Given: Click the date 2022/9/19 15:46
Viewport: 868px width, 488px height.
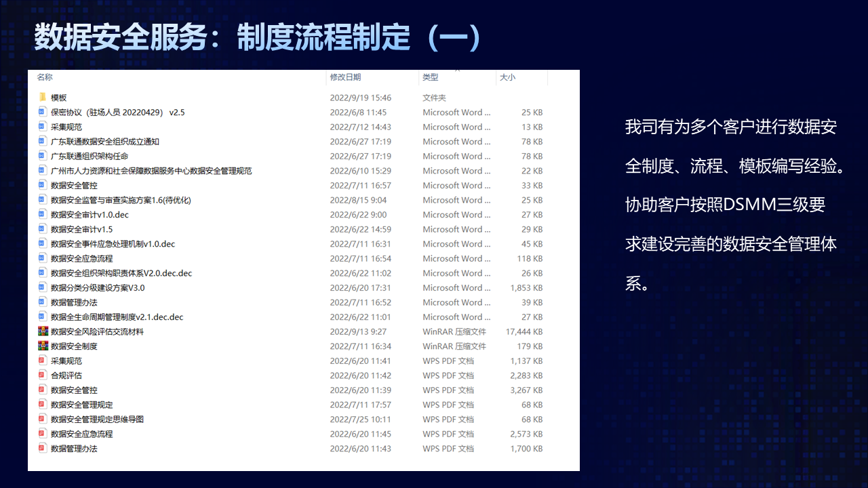Looking at the screenshot, I should [x=361, y=98].
